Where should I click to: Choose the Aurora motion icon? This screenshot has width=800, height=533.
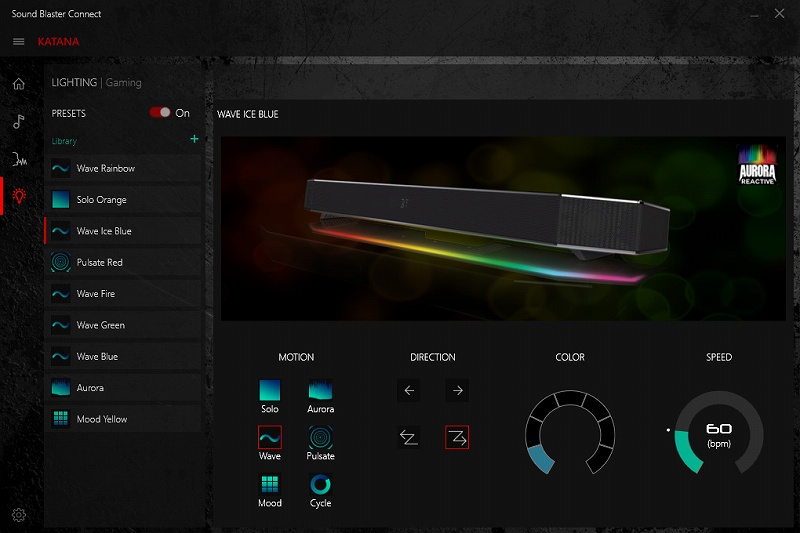pyautogui.click(x=320, y=390)
